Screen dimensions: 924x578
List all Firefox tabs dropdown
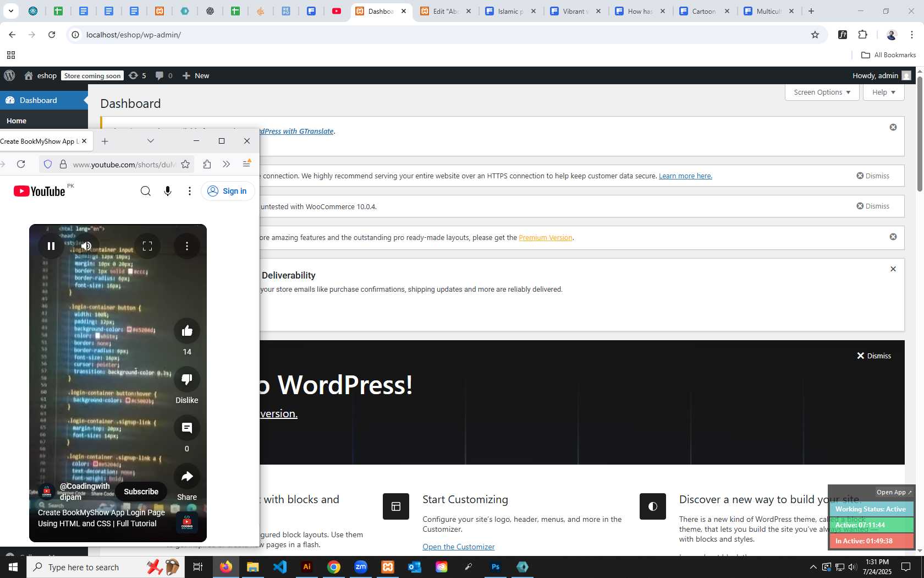(151, 141)
